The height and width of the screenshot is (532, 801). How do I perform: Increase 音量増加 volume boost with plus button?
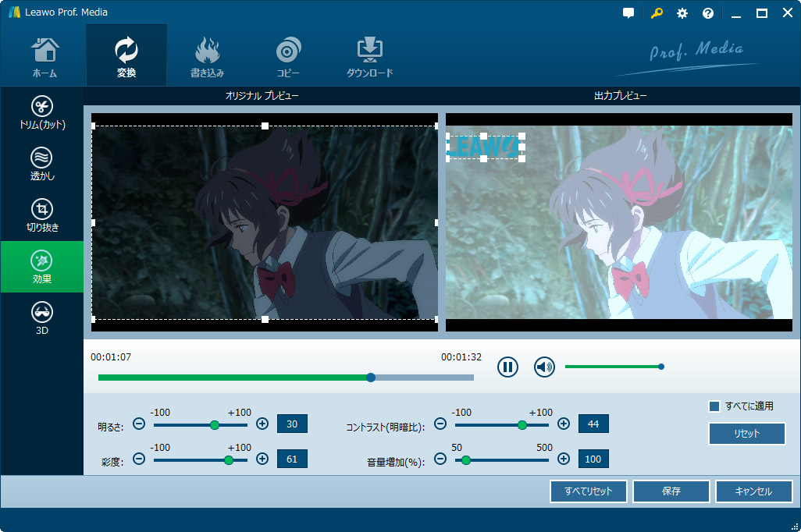click(x=564, y=459)
